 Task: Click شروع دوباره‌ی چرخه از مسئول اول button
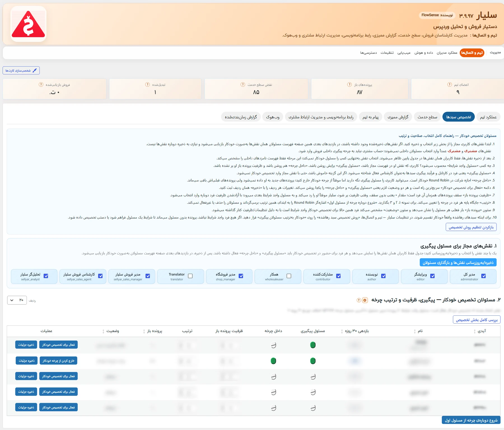[471, 420]
